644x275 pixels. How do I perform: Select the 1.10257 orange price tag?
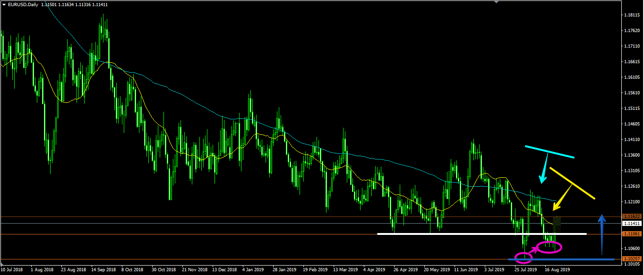pyautogui.click(x=632, y=259)
